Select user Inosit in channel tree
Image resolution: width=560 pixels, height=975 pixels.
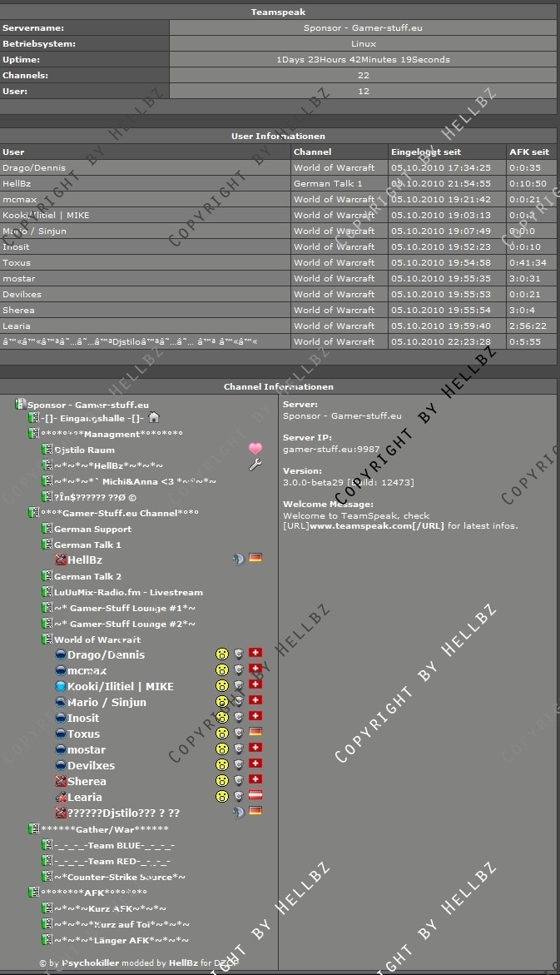click(x=83, y=718)
